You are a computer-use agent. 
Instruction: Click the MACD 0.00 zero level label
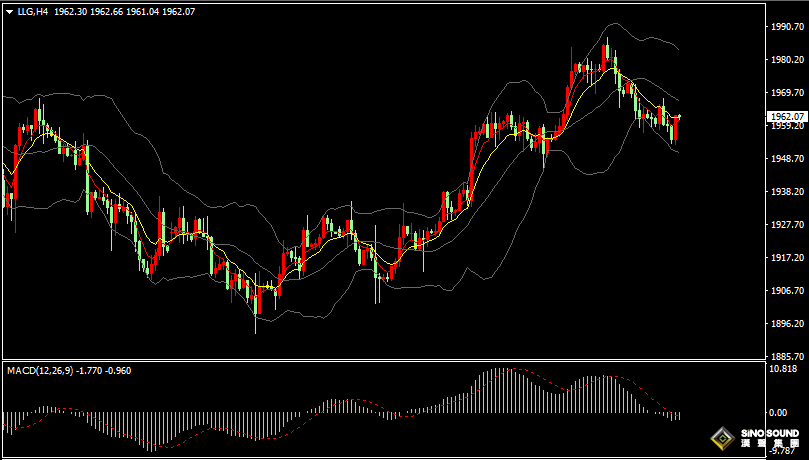[778, 412]
